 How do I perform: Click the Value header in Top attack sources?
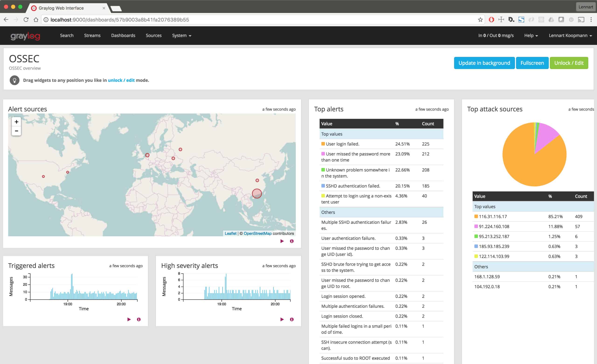coord(480,196)
